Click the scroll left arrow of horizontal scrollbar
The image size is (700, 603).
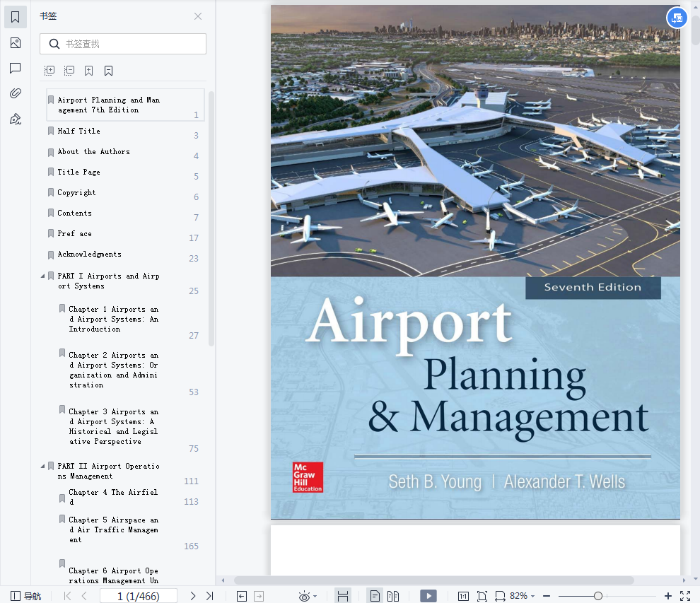223,580
